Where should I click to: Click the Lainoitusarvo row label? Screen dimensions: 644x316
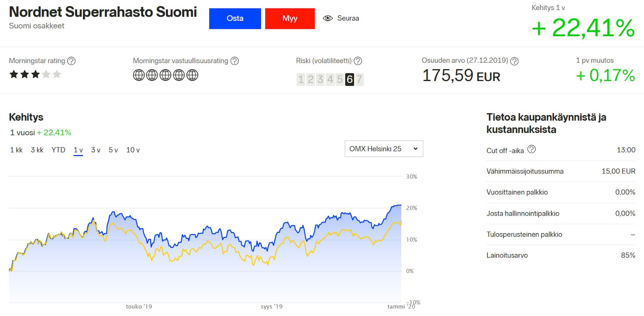point(507,255)
